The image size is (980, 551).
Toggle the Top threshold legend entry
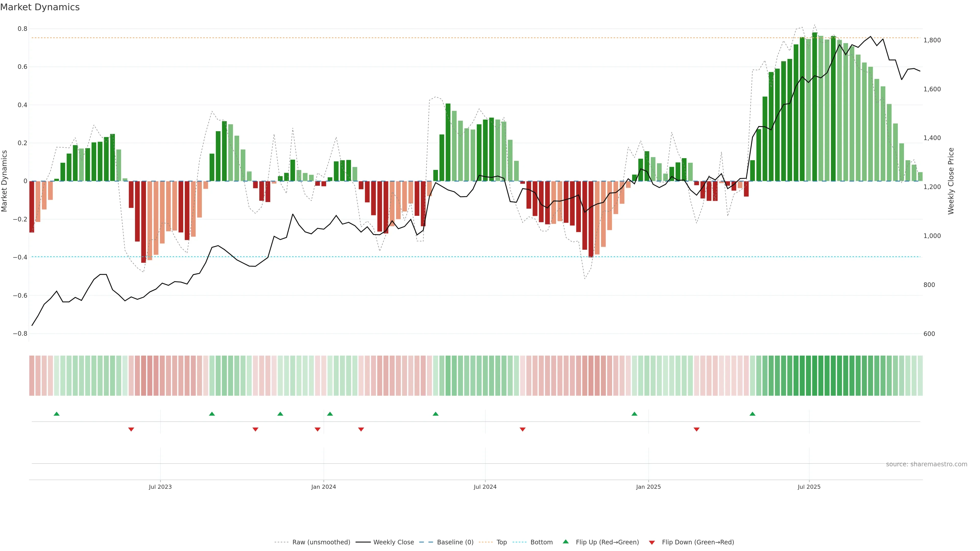click(501, 542)
